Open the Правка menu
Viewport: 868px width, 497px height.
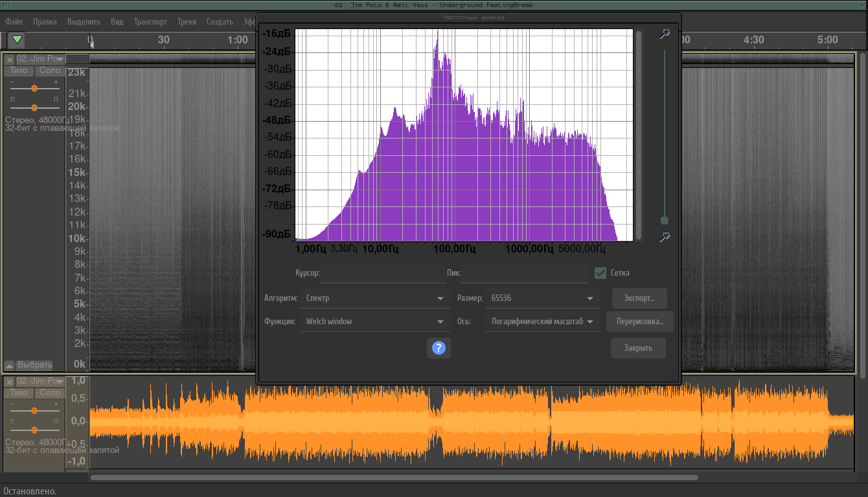[x=45, y=21]
